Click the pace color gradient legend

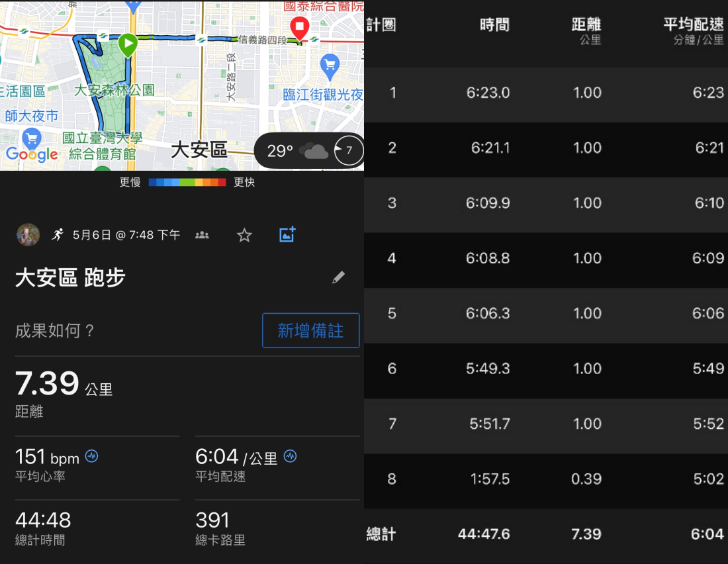click(187, 182)
